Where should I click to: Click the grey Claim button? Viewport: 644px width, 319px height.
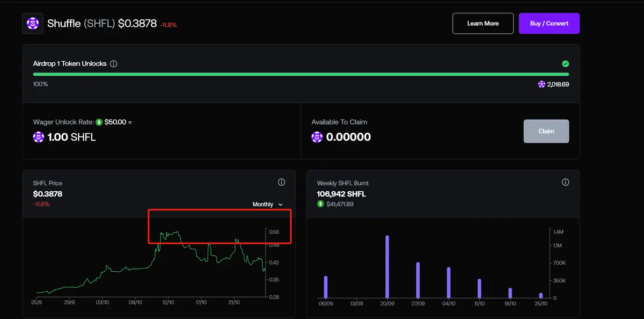coord(546,131)
